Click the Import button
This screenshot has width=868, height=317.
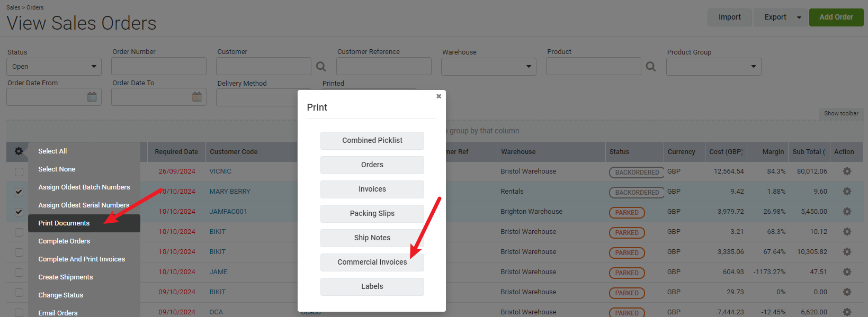(x=730, y=17)
